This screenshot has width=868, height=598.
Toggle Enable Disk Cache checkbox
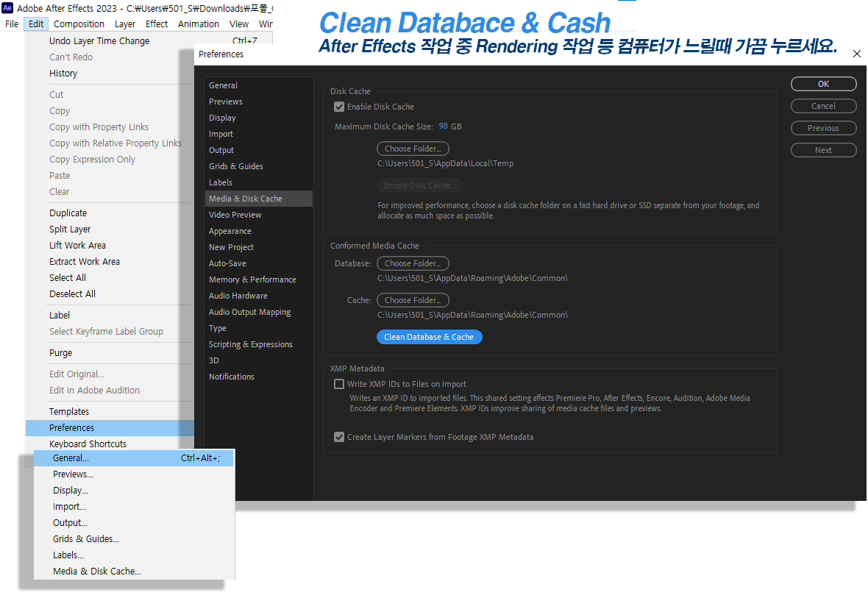[x=339, y=107]
